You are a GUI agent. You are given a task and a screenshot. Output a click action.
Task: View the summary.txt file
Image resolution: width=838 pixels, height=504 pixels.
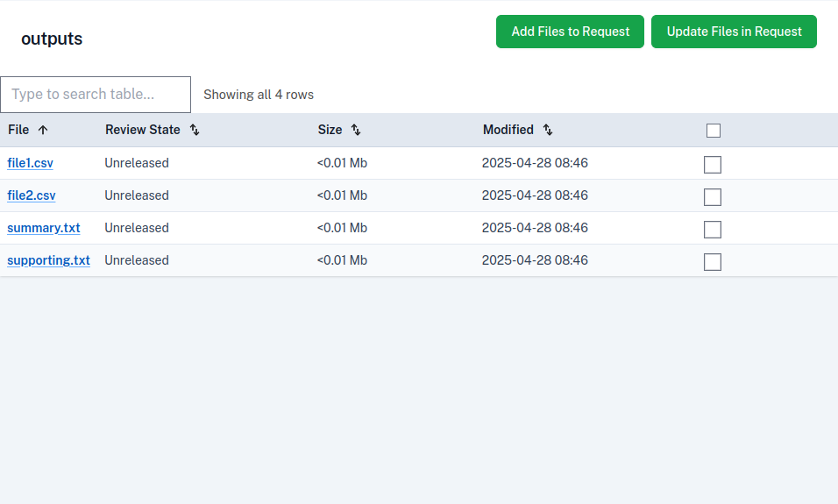click(x=44, y=228)
